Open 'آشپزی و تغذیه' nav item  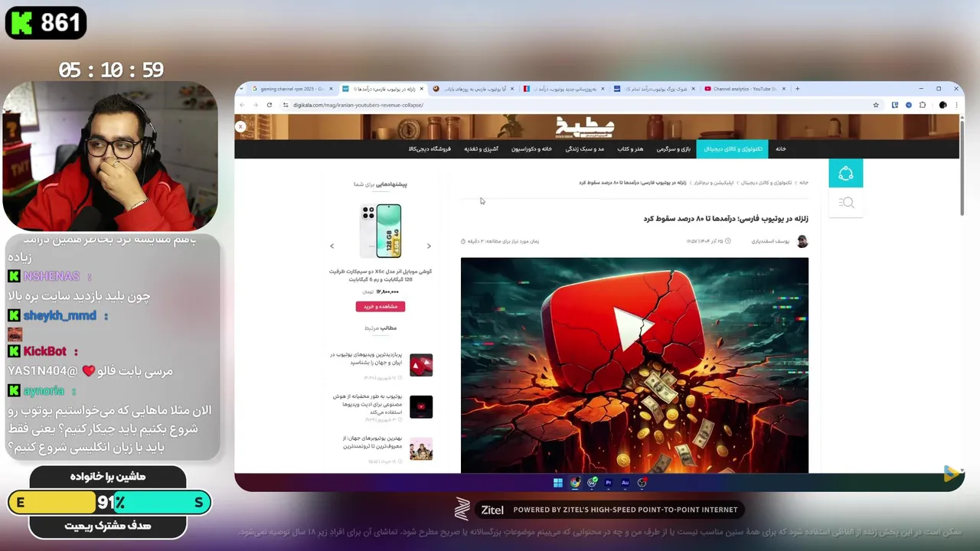(x=481, y=149)
